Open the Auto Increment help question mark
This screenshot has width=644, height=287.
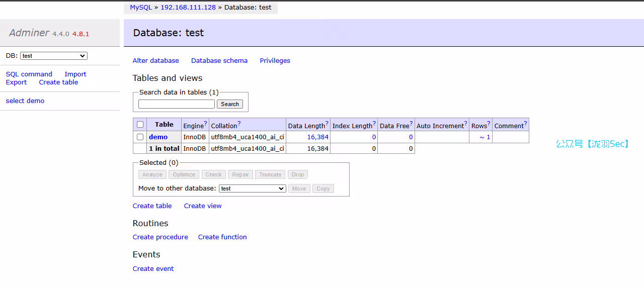tap(466, 124)
